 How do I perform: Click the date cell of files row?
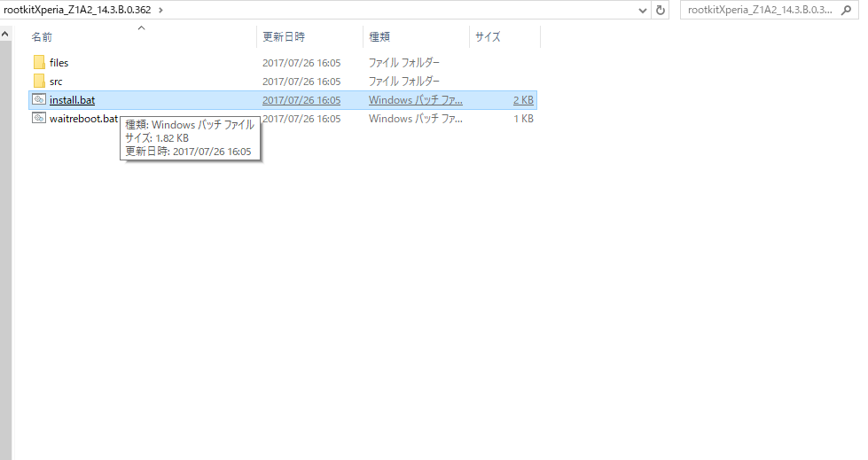pos(301,63)
